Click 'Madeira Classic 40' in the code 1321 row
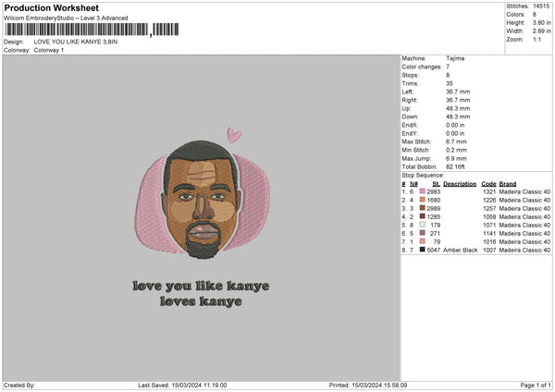Screen dimensions: 555x392 (x=524, y=191)
